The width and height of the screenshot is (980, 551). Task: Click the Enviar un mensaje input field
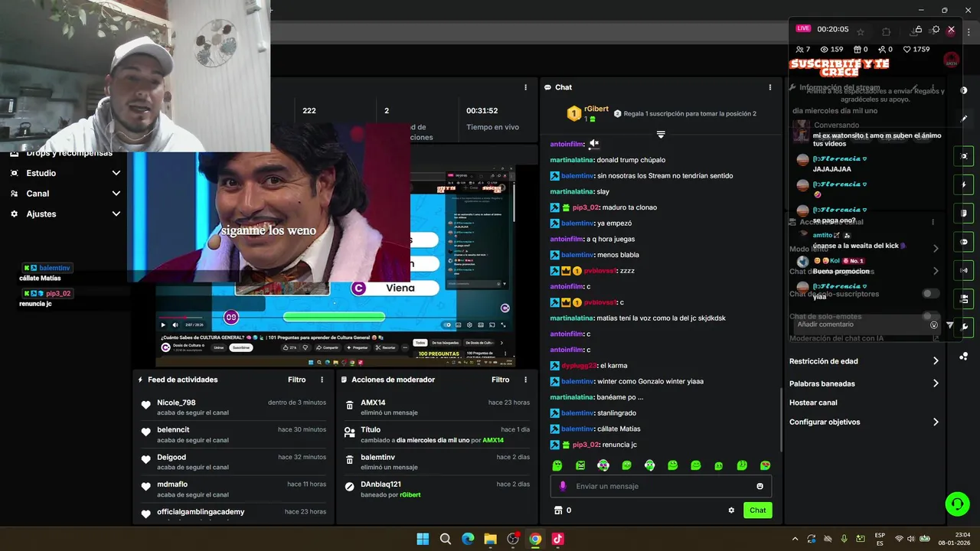click(661, 486)
